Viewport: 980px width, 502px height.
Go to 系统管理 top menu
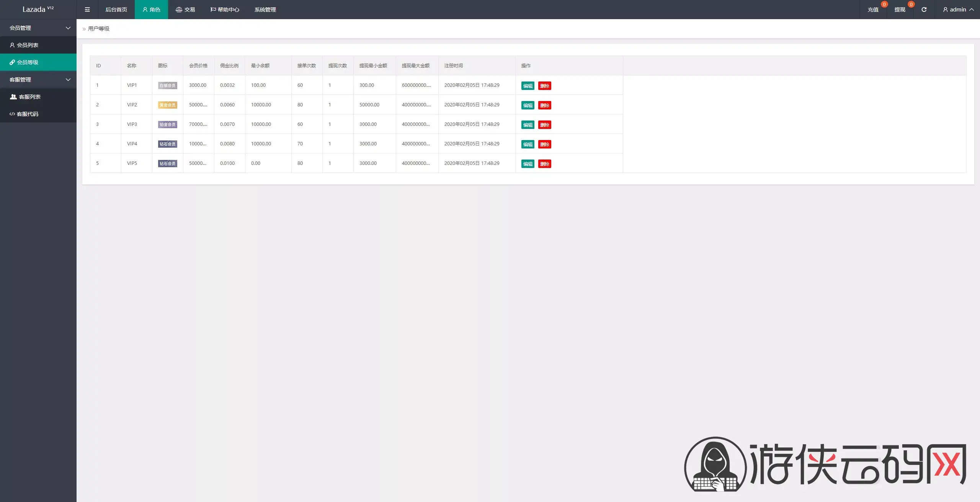(265, 10)
